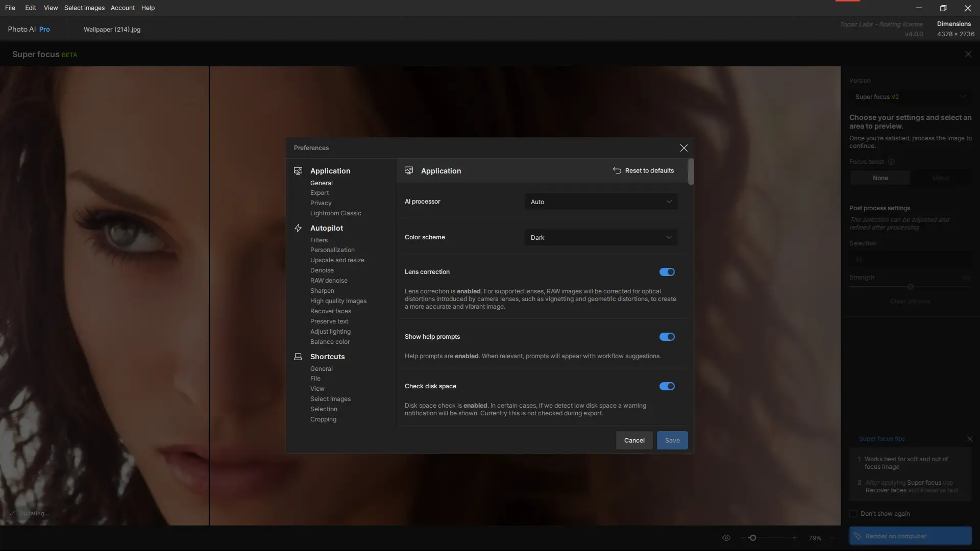Dismiss the Super focus tips box
This screenshot has width=980, height=551.
969,439
